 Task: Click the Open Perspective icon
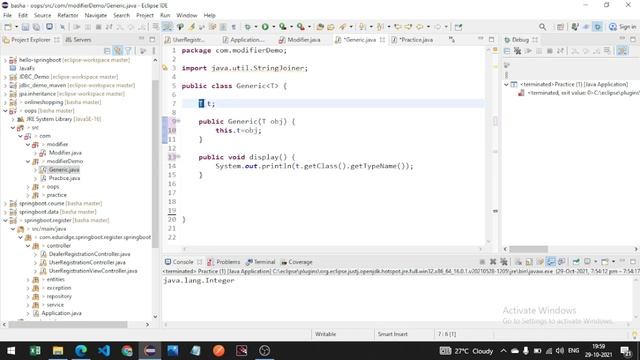coord(560,27)
